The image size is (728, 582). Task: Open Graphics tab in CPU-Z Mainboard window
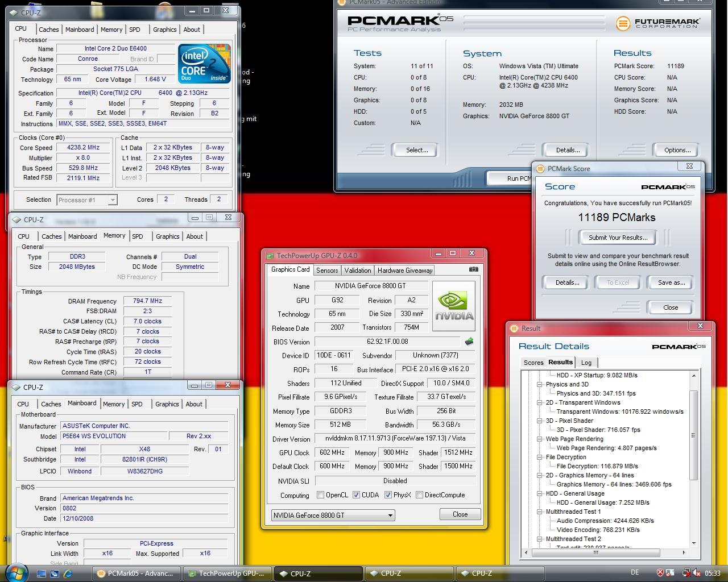coord(167,404)
